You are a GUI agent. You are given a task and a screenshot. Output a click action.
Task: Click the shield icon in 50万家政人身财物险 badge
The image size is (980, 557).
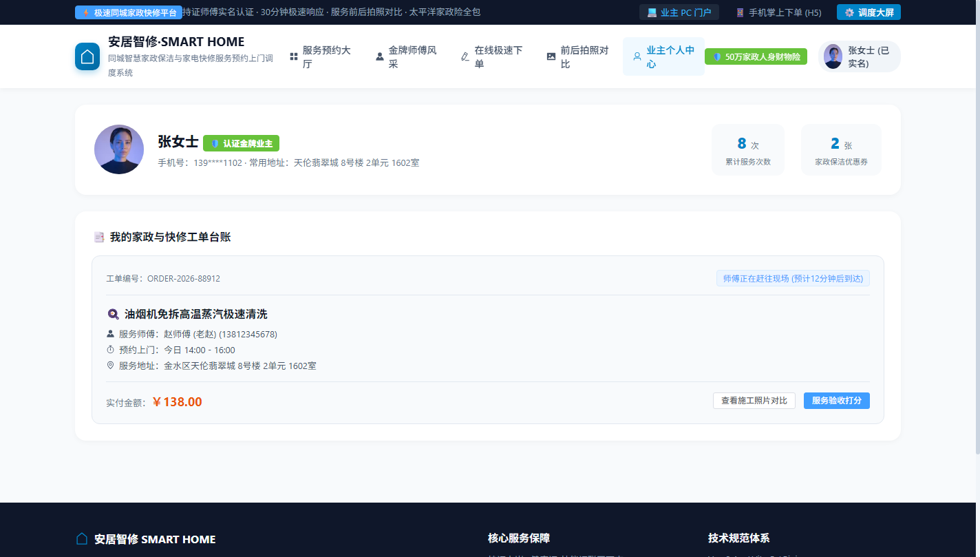tap(717, 56)
